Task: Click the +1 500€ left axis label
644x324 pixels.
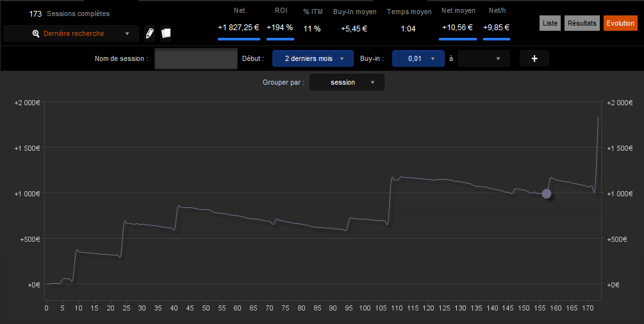Action: 28,148
